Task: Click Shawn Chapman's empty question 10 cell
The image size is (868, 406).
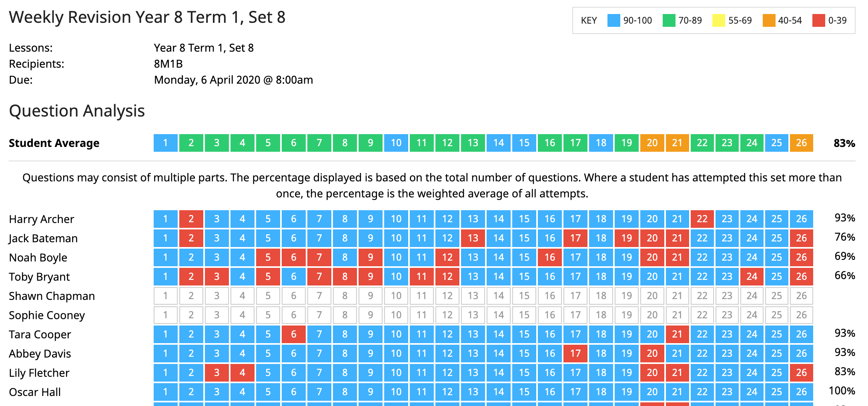Action: coord(396,296)
